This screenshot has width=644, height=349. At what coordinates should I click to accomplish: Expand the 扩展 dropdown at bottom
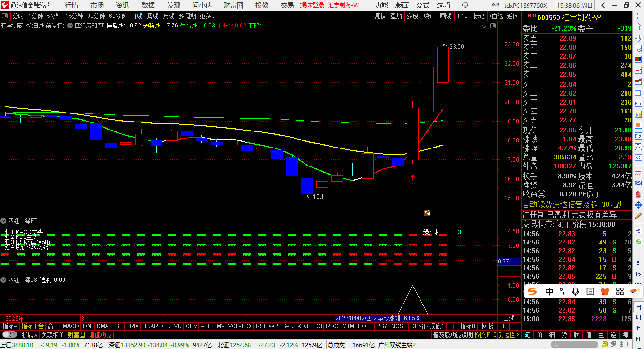point(29,335)
